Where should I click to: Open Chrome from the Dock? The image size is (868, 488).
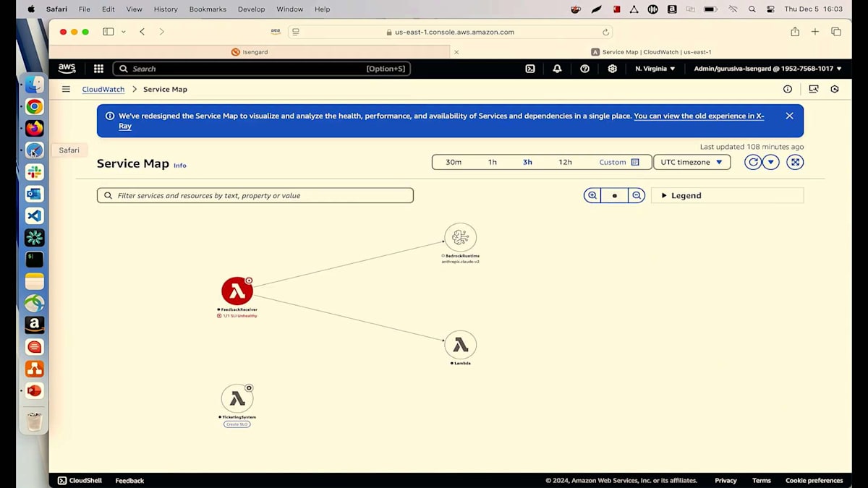click(x=34, y=107)
